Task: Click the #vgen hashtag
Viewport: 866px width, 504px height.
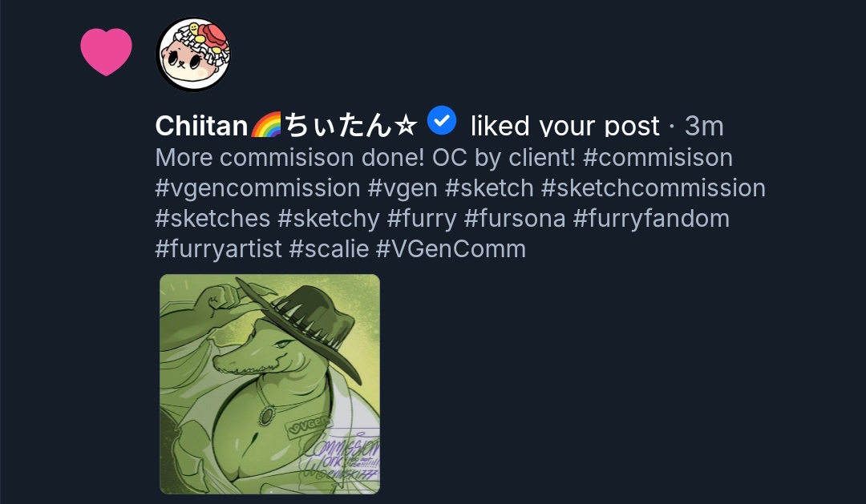Action: (x=403, y=187)
